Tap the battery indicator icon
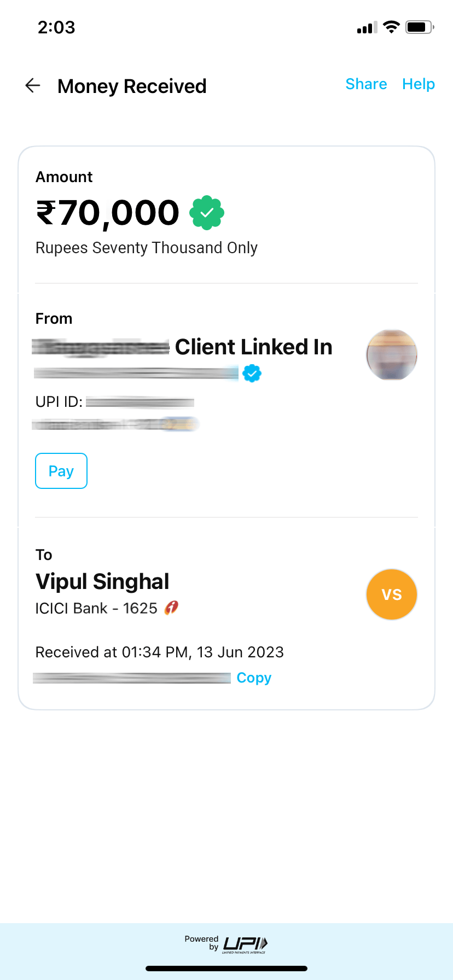 click(x=420, y=27)
